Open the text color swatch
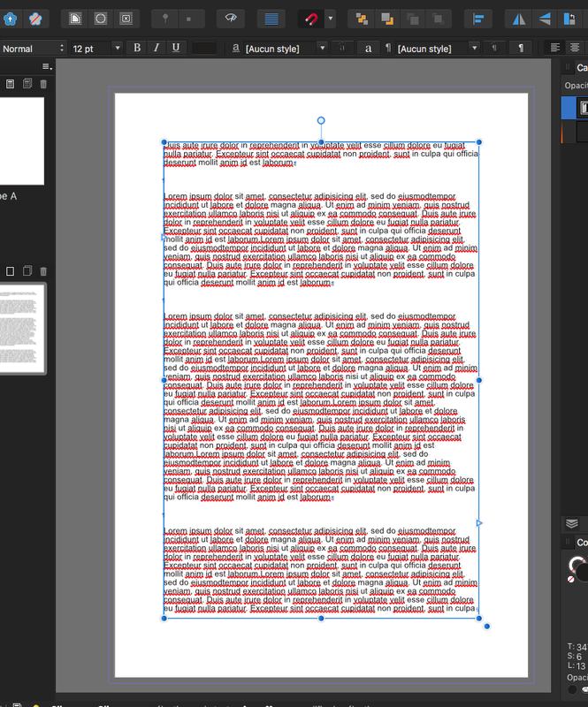Viewport: 588px width, 707px height. pyautogui.click(x=204, y=49)
